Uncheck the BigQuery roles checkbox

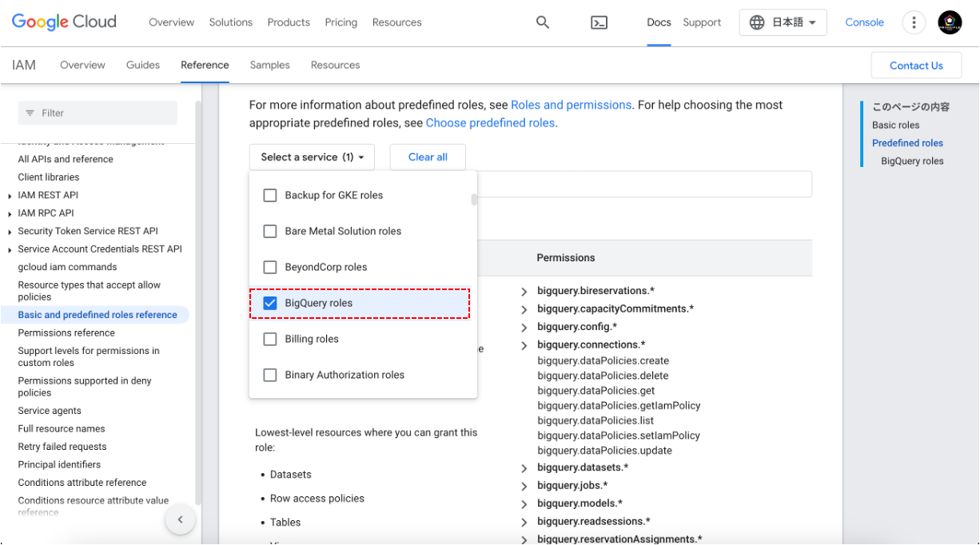[x=270, y=303]
